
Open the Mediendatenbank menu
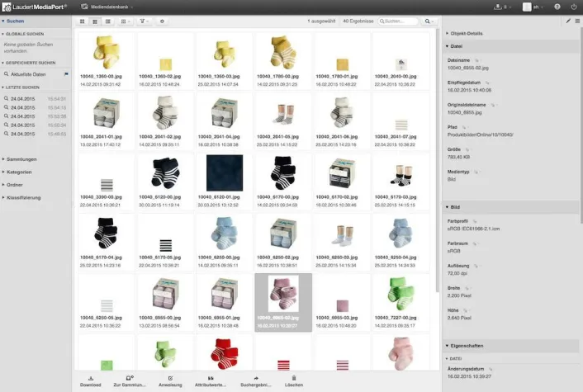pyautogui.click(x=107, y=7)
